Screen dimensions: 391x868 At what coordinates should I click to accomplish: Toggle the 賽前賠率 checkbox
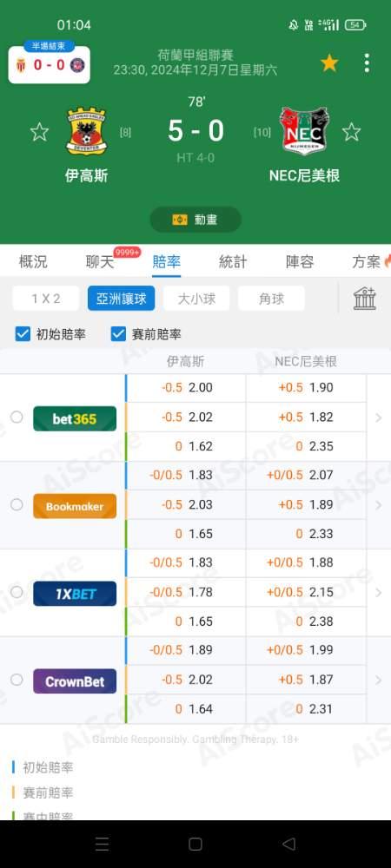[x=118, y=334]
